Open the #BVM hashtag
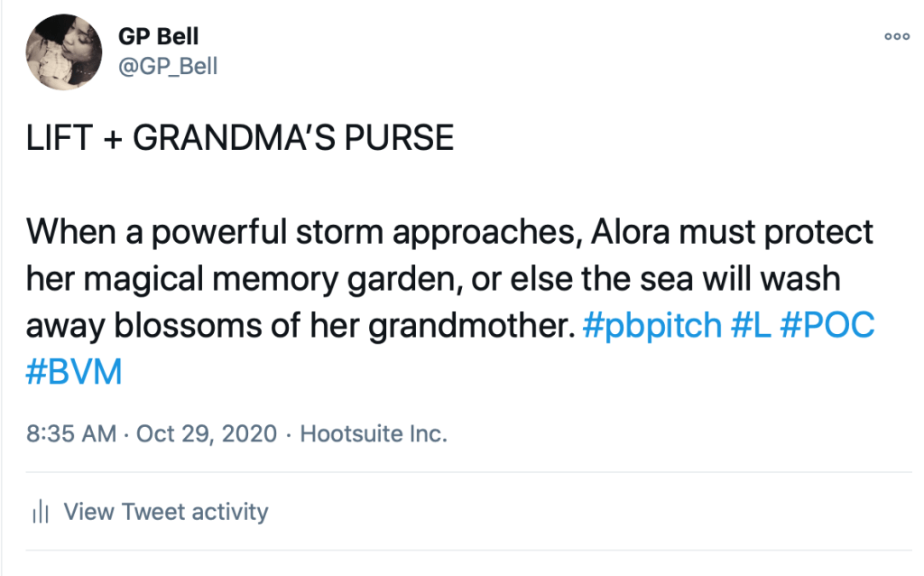924x576 pixels. tap(74, 373)
